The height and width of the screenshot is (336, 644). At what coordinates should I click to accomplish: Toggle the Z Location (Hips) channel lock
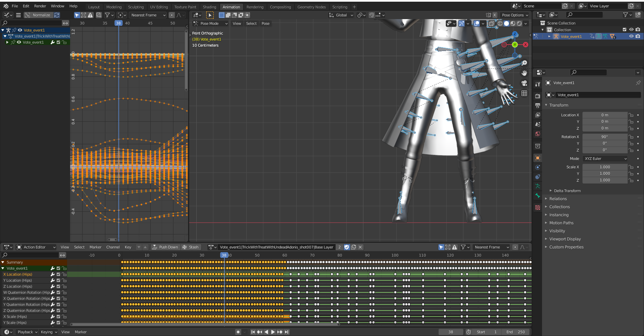click(x=64, y=286)
